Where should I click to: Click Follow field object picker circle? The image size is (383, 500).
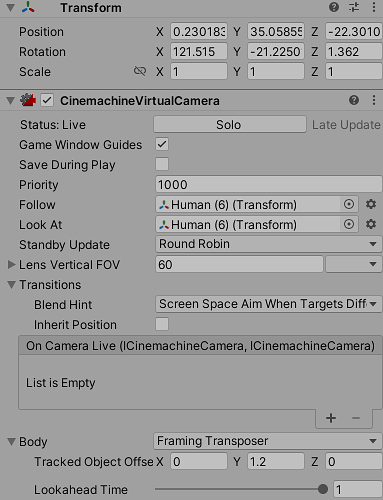pyautogui.click(x=349, y=204)
